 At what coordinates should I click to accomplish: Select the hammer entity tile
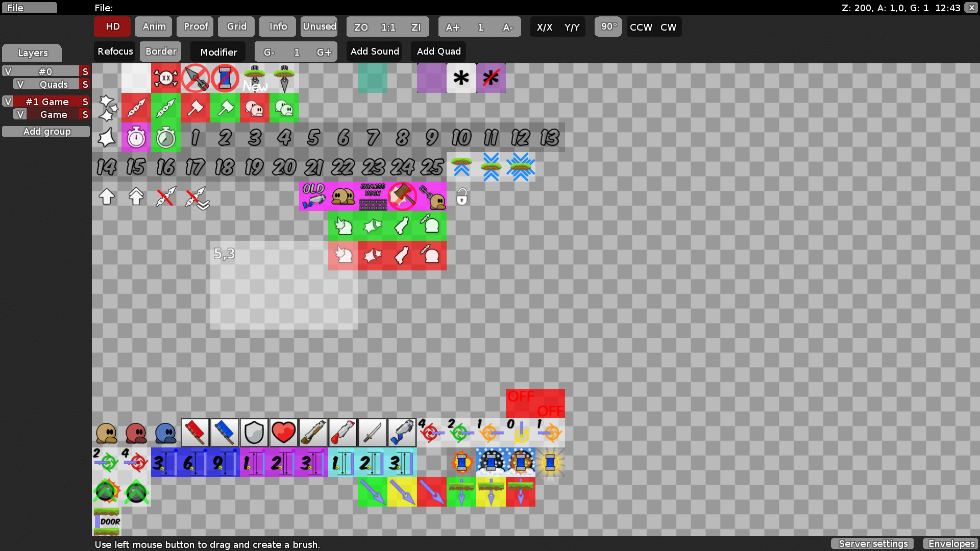pyautogui.click(x=195, y=108)
